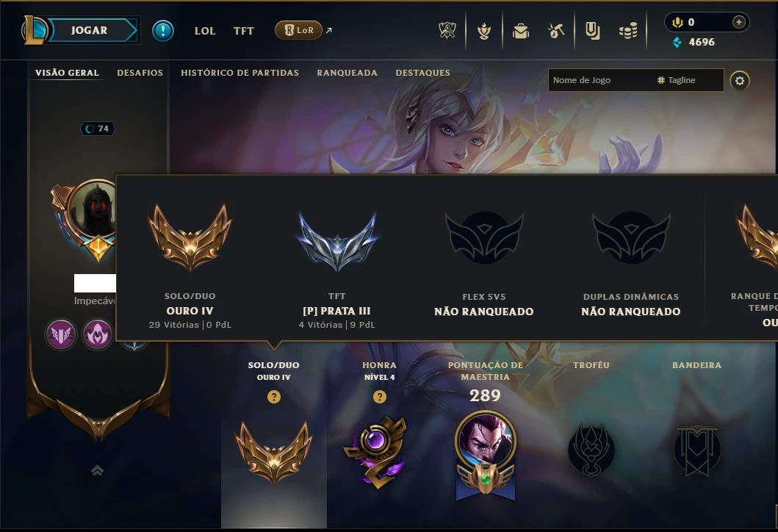778x532 pixels.
Task: Click the Solo/Duo question mark icon
Action: point(274,397)
